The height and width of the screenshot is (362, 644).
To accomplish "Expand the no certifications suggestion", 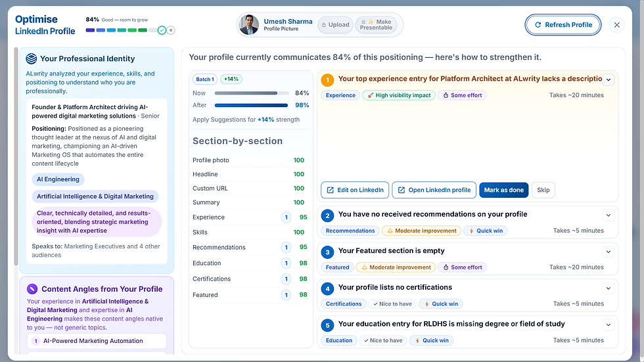I will coord(609,288).
